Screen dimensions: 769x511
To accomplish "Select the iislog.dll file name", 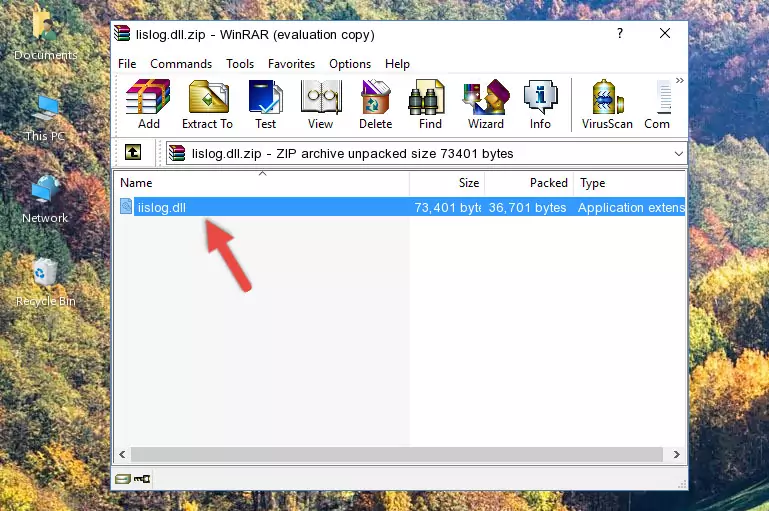I will pos(162,207).
